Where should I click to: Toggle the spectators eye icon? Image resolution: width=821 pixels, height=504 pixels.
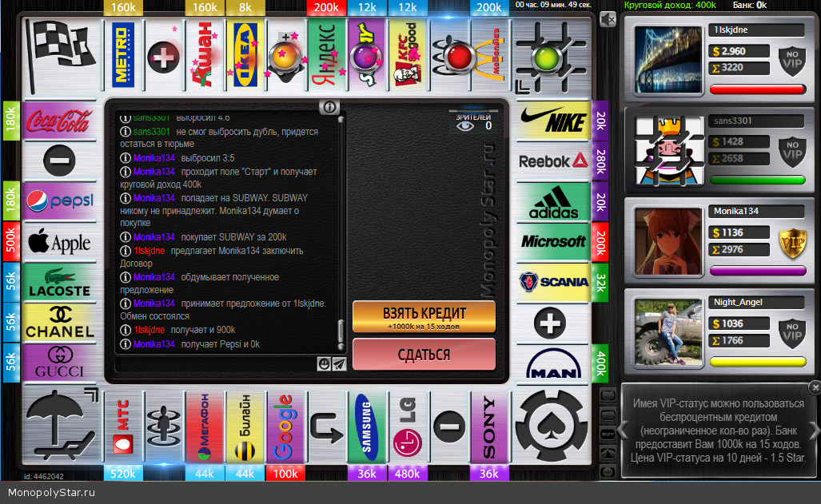tap(465, 125)
